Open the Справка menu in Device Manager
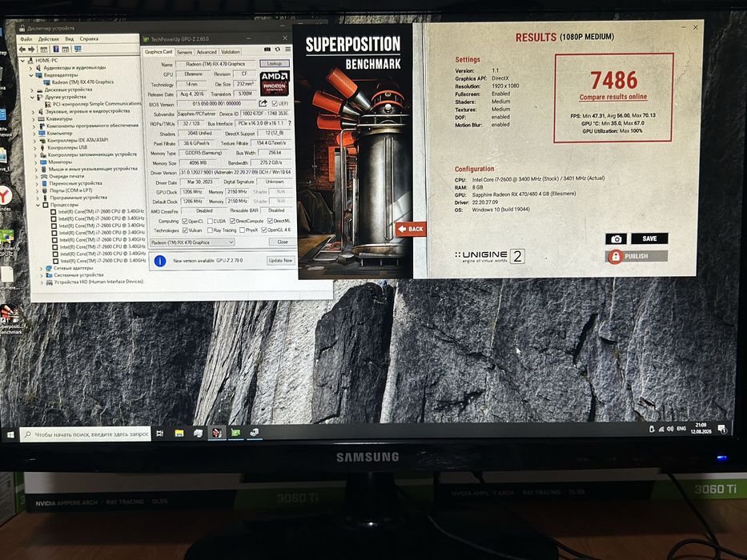 (x=89, y=39)
